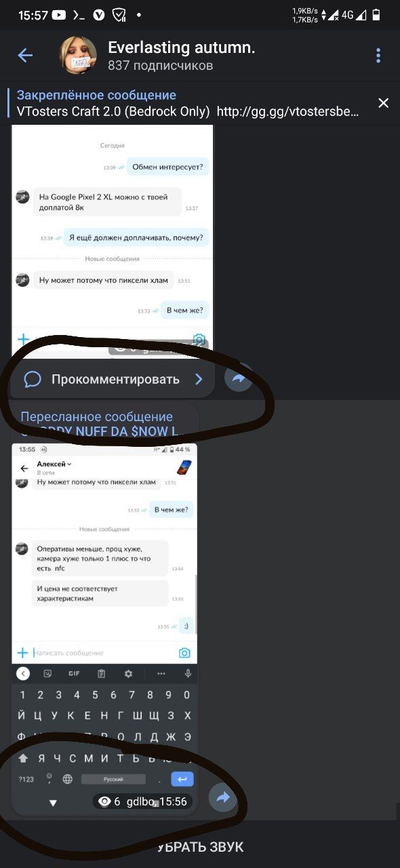The image size is (400, 868).
Task: Tap the back arrow in channel header
Action: (25, 56)
